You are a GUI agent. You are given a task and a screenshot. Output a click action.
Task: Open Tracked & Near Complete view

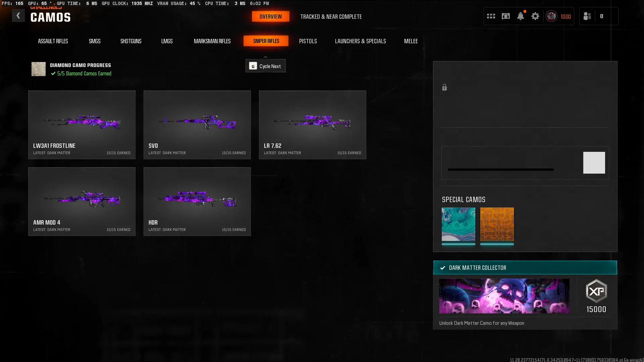tap(331, 16)
